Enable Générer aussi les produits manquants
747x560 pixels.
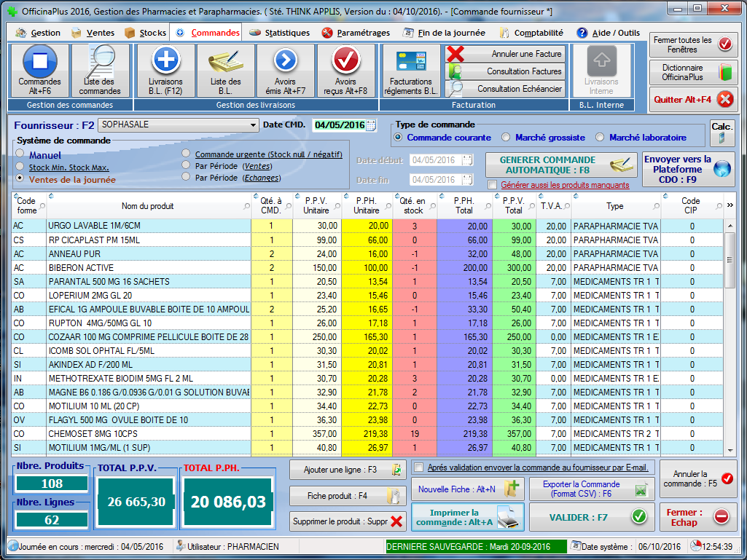[x=493, y=185]
